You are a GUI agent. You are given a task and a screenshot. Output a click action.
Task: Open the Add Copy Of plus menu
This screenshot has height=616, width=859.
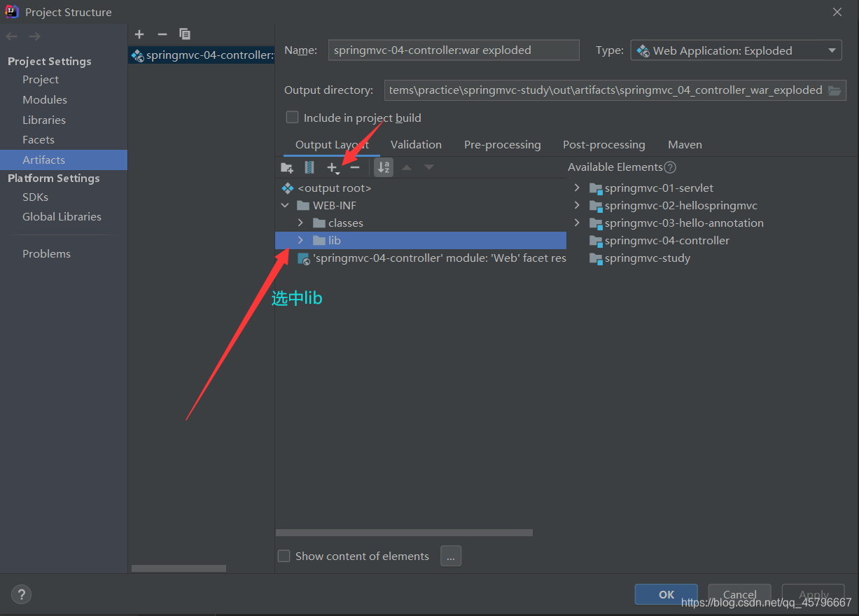click(333, 167)
